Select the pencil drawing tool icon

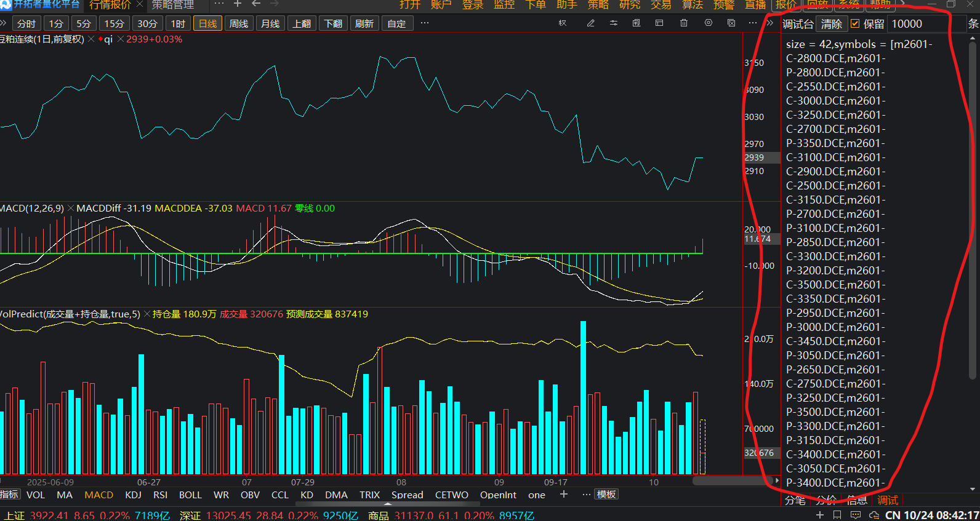click(x=590, y=23)
